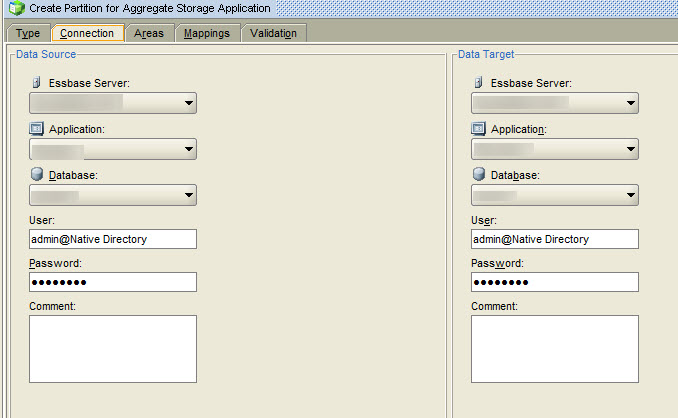Open the Areas tab
678x418 pixels.
pos(148,33)
